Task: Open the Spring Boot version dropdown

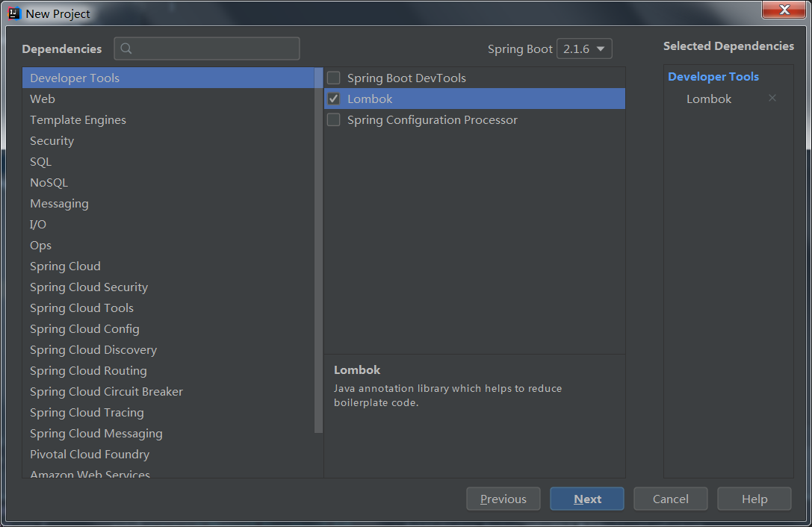Action: [584, 49]
